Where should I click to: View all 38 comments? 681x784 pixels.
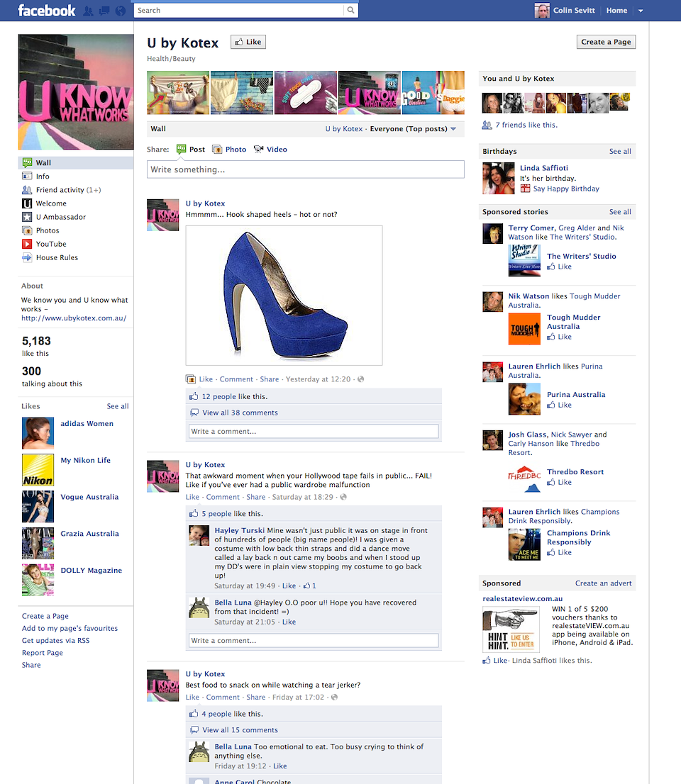240,413
